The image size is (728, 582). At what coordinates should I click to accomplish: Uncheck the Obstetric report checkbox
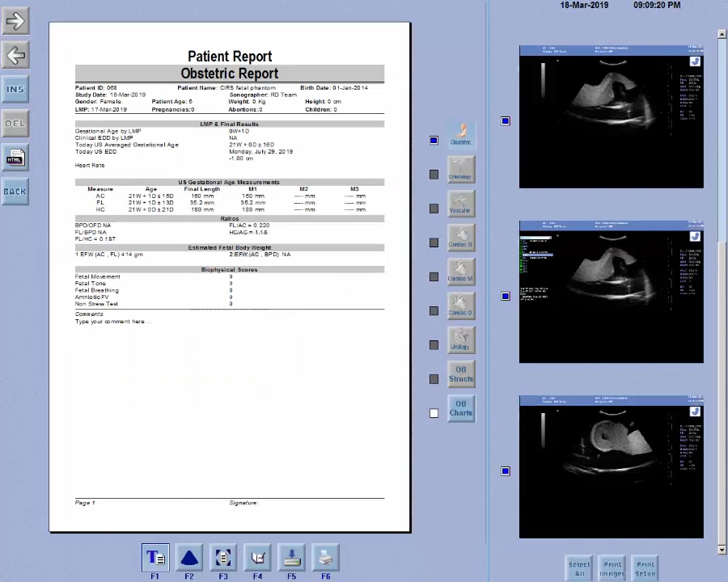(x=434, y=141)
